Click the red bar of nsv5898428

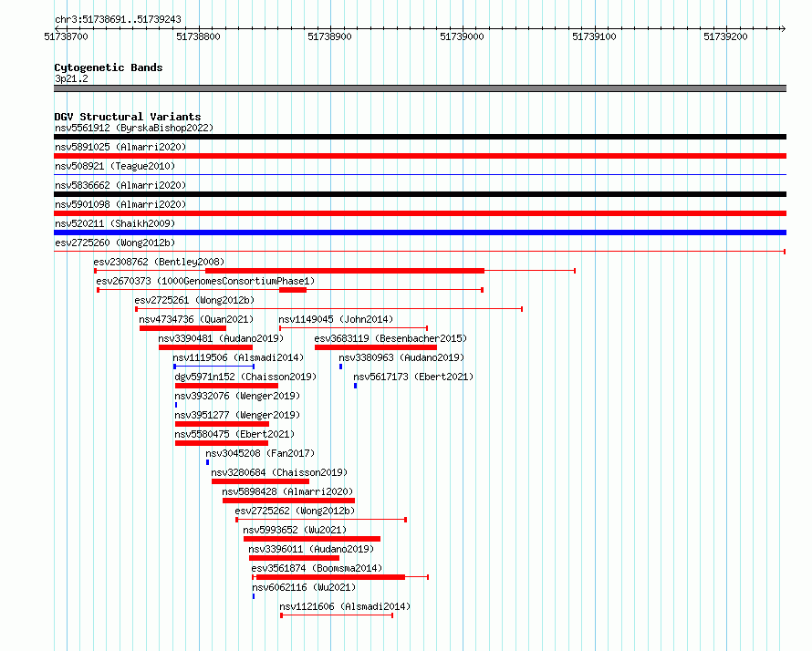[288, 501]
